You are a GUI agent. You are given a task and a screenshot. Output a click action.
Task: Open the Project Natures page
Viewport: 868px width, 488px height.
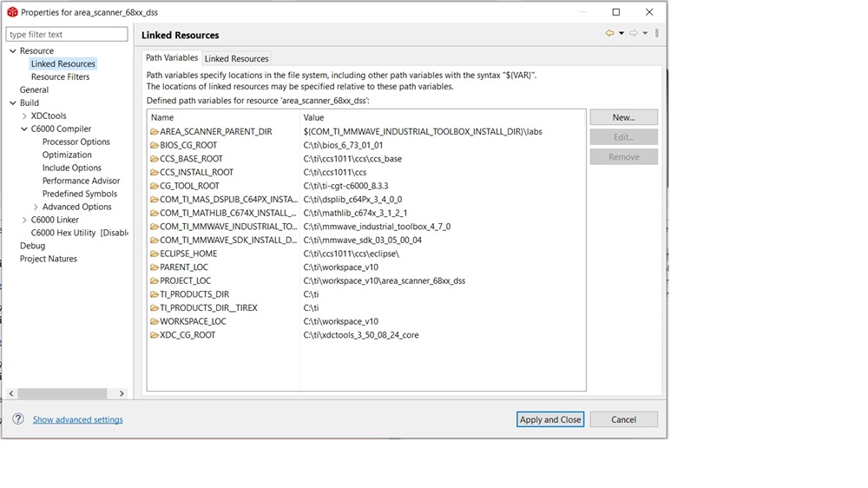click(x=48, y=259)
